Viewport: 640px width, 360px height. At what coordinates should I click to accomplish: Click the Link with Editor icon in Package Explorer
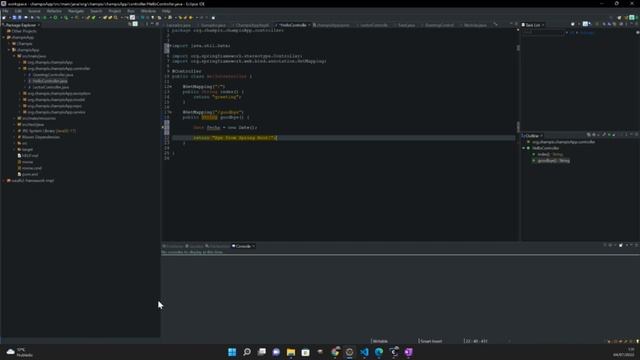(x=135, y=24)
